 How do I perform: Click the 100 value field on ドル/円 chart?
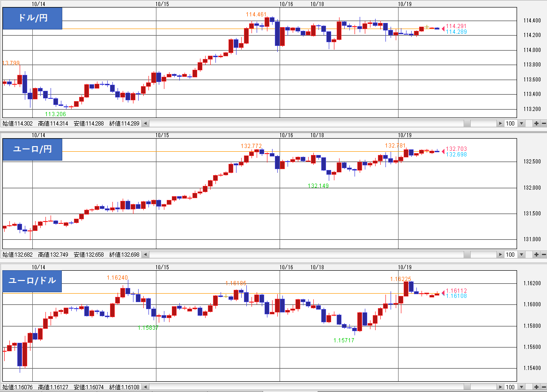coord(511,124)
